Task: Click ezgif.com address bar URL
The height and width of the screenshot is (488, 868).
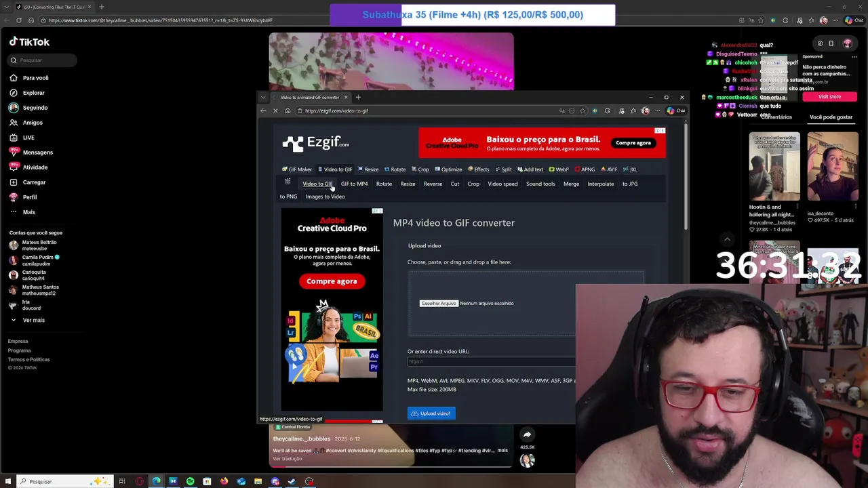Action: click(336, 110)
